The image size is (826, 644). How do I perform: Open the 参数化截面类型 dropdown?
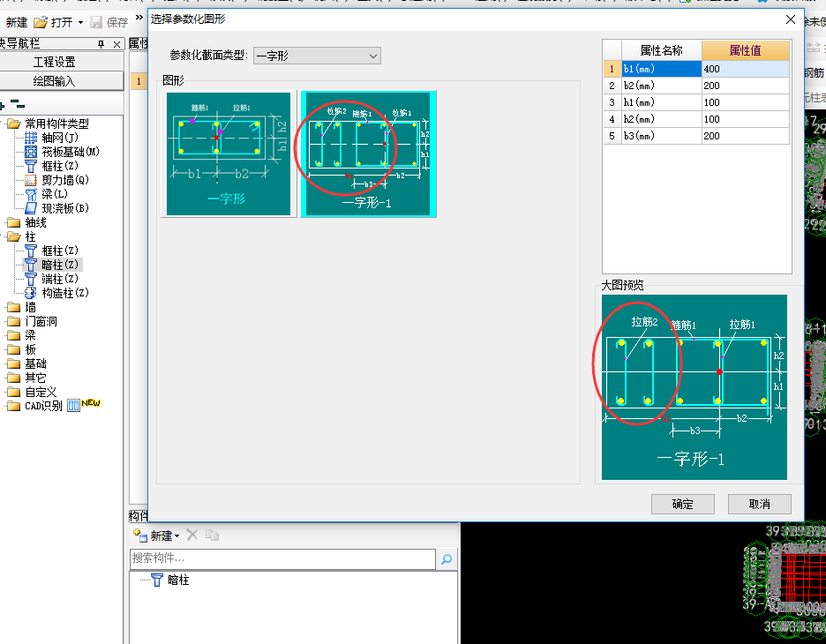(x=317, y=56)
